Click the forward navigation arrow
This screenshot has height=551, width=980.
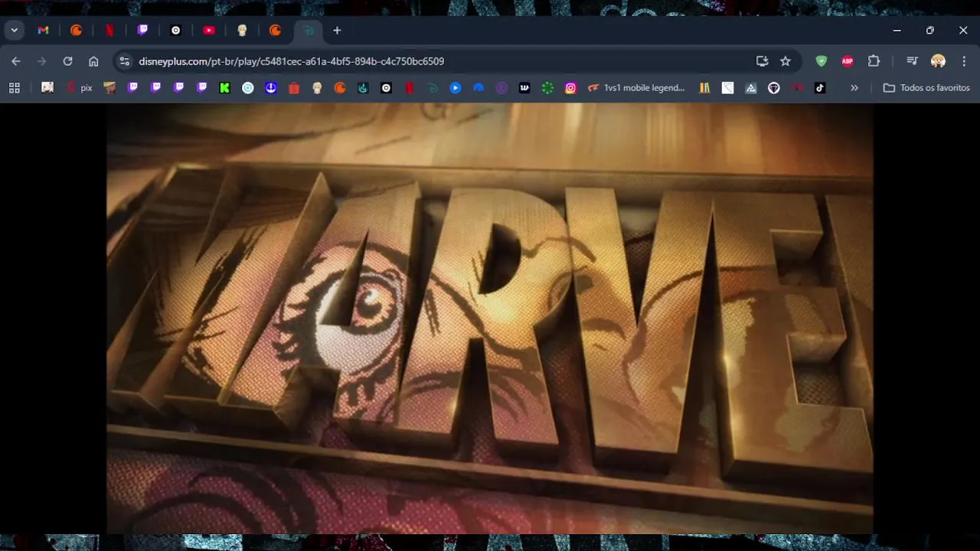coord(42,61)
